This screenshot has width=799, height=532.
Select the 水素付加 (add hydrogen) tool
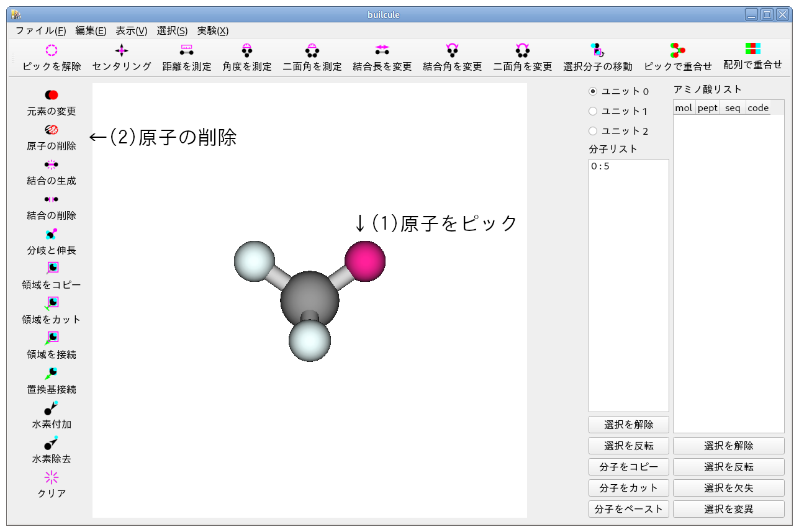50,416
